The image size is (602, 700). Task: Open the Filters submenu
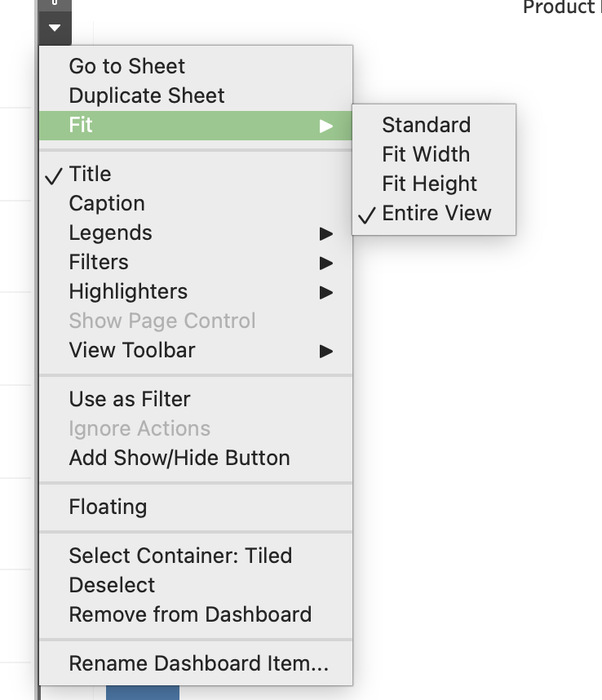click(x=99, y=262)
